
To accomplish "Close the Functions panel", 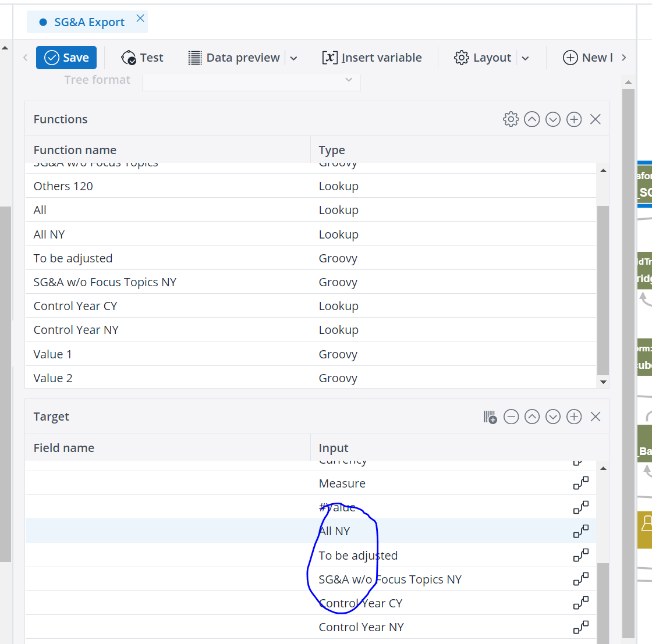I will [x=595, y=119].
